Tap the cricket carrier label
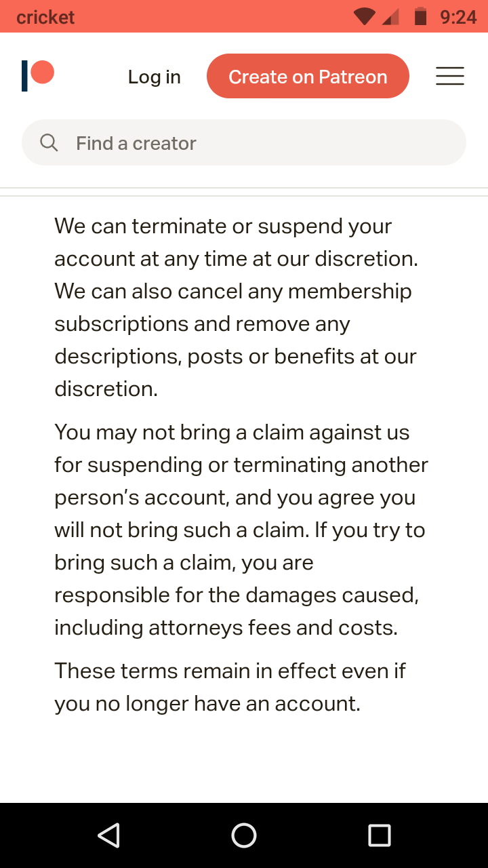The width and height of the screenshot is (488, 868). (45, 17)
